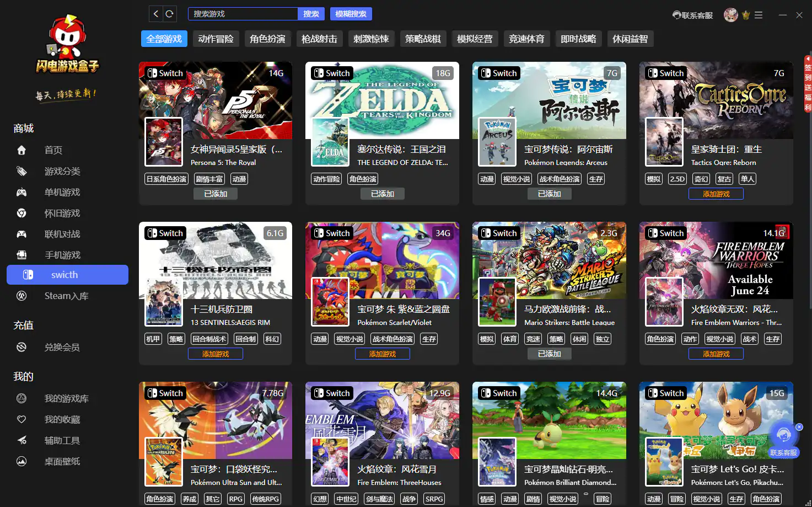Select the 枪战射击 category tab
This screenshot has height=507, width=812.
pos(320,39)
